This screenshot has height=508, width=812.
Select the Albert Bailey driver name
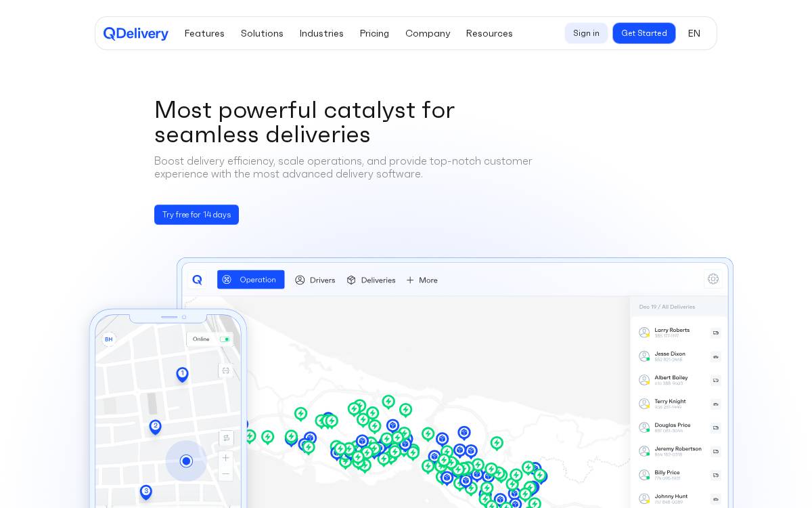[671, 377]
